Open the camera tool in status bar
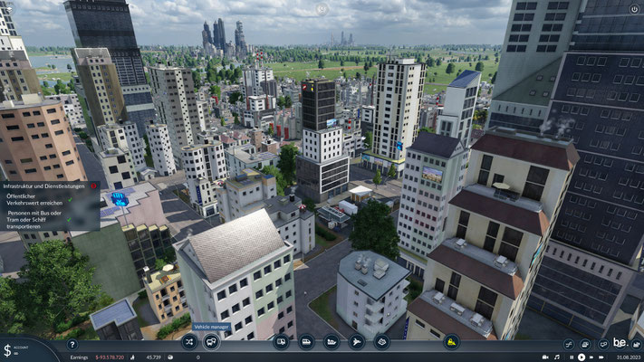644x362 pixels. pyautogui.click(x=545, y=357)
